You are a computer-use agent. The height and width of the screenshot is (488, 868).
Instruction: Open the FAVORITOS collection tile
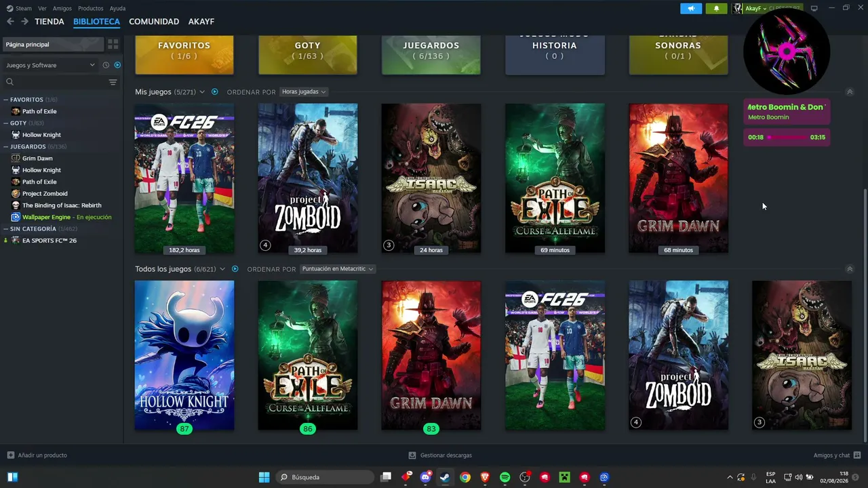pyautogui.click(x=184, y=55)
